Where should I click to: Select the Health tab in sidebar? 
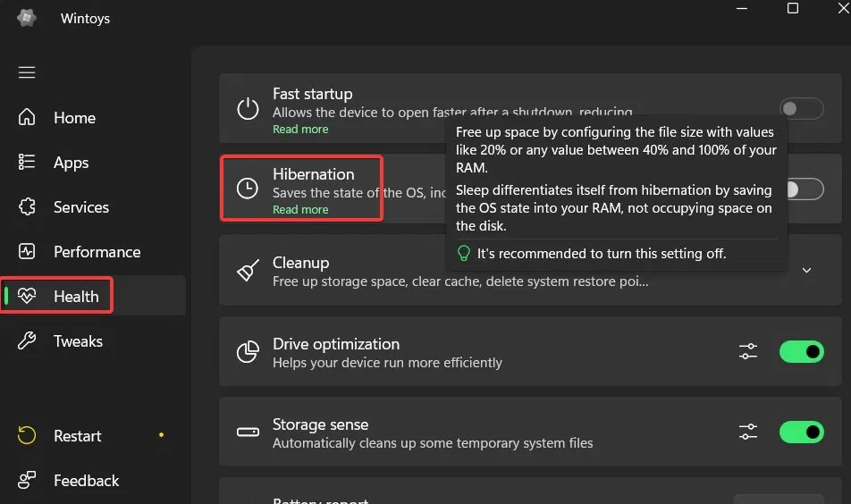(x=76, y=296)
